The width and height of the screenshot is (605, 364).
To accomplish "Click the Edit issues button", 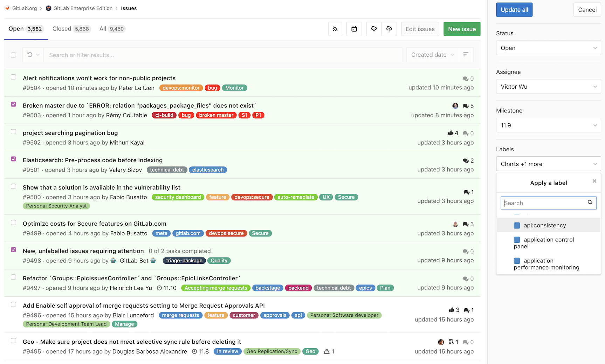I will click(420, 29).
